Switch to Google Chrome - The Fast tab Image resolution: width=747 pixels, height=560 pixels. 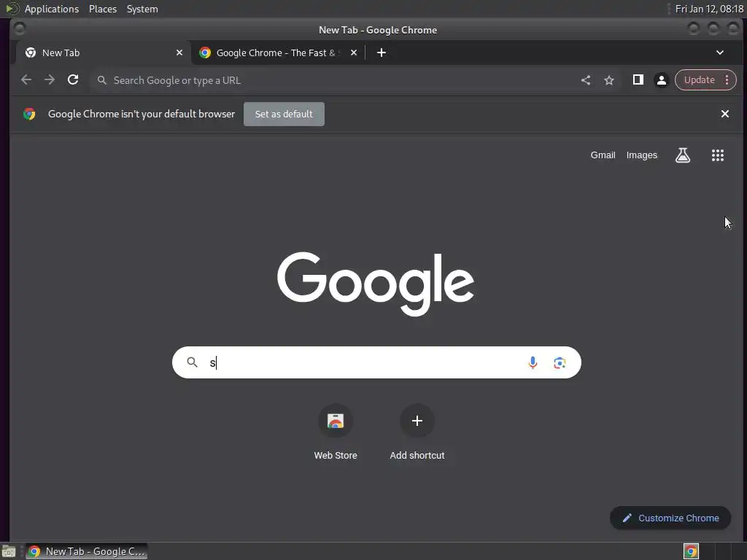[279, 52]
